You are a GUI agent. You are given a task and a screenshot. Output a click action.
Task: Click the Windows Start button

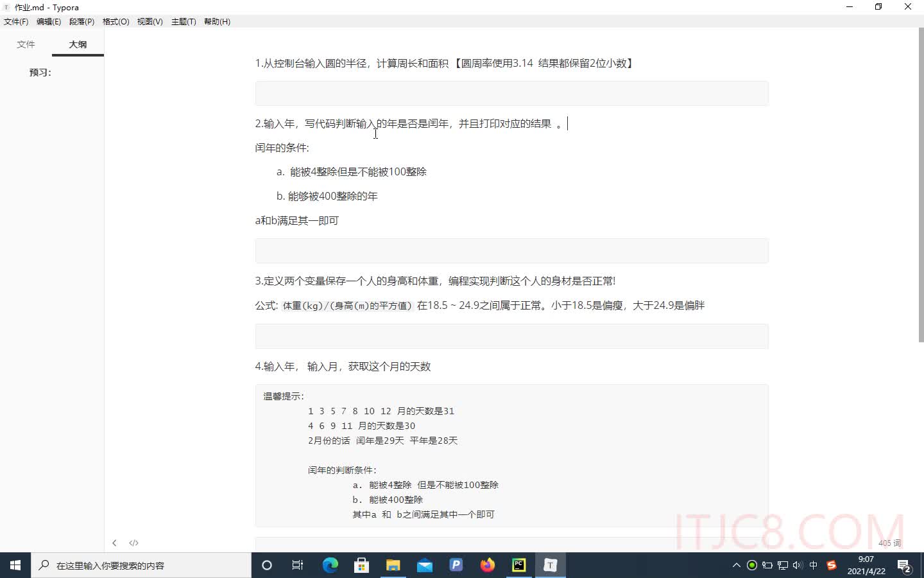point(14,565)
